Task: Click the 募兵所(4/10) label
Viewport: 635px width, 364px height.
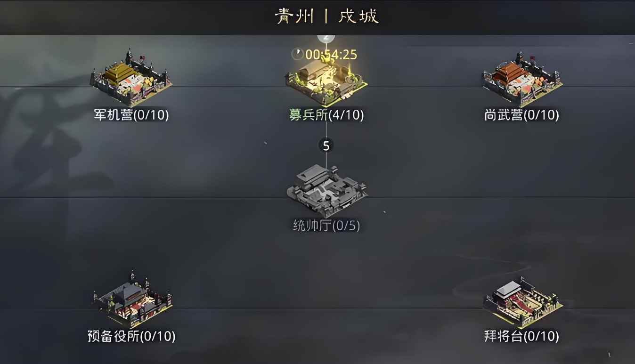Action: [326, 115]
